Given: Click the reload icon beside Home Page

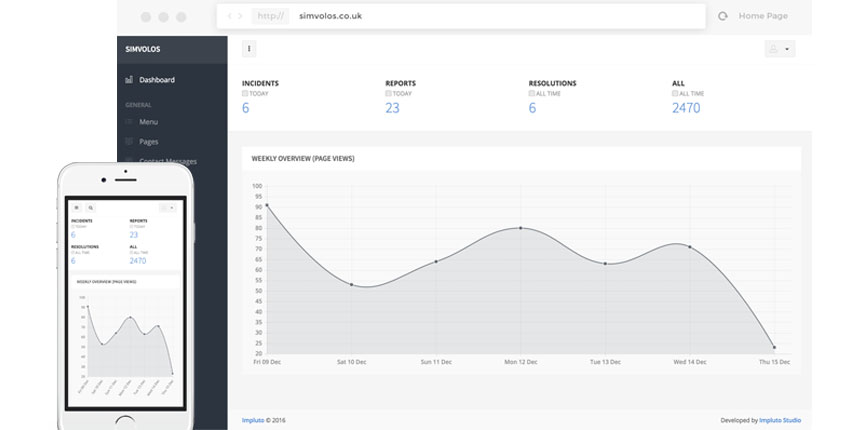Looking at the screenshot, I should point(722,16).
